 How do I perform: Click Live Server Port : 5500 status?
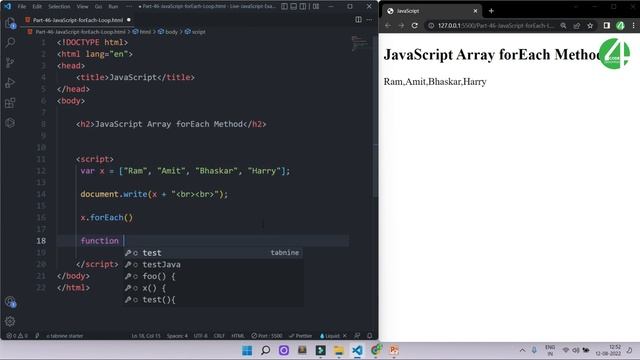coord(267,336)
